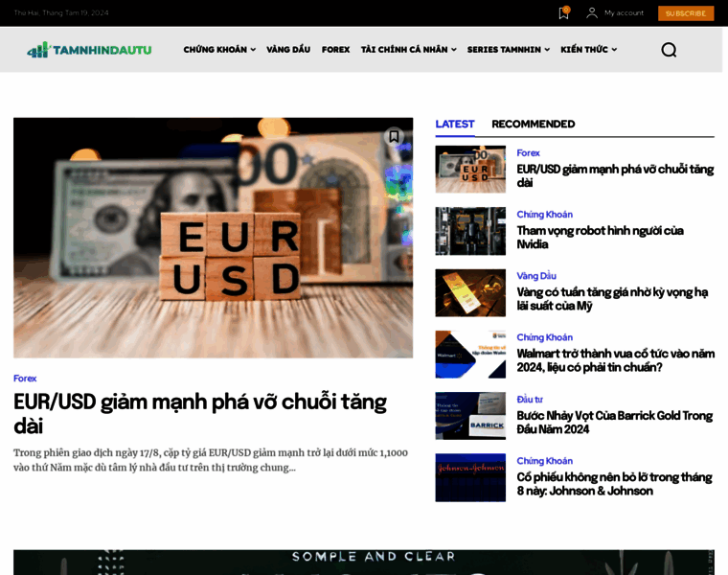Click date text Thứ Hai, Tháng Tám 19

tap(61, 13)
